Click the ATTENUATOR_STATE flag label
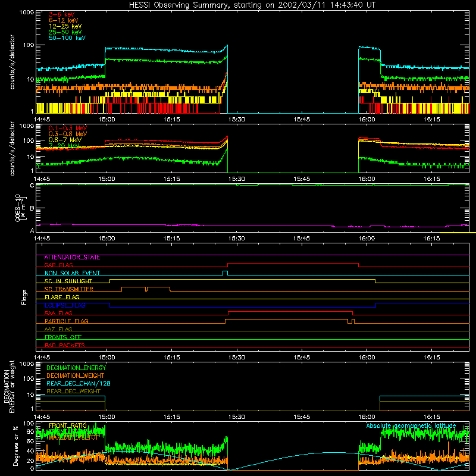Screen dimensions: 476x476 (72, 257)
